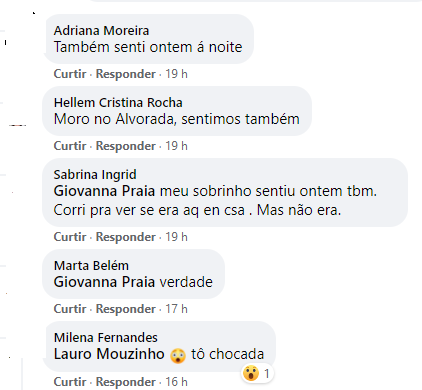Reply to Milena Fernandes' comment
422x390 pixels.
126,381
